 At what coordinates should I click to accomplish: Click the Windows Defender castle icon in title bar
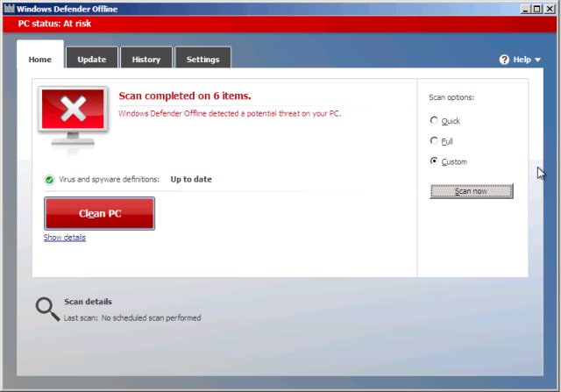(10, 9)
